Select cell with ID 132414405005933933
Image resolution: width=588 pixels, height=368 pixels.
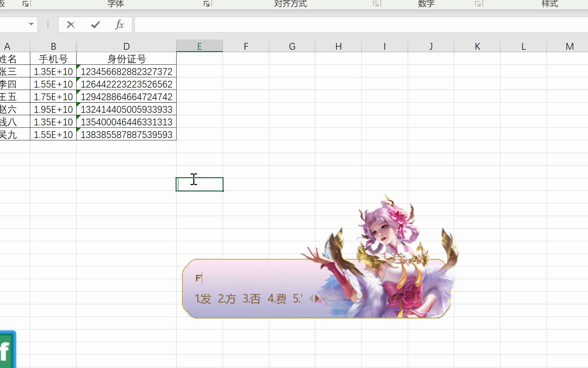coord(127,109)
